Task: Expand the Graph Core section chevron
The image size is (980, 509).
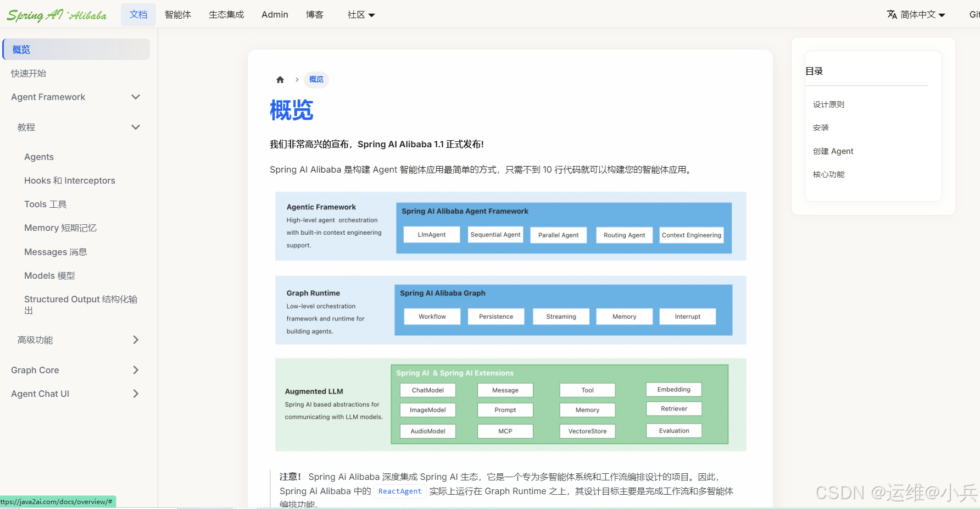Action: [x=136, y=370]
